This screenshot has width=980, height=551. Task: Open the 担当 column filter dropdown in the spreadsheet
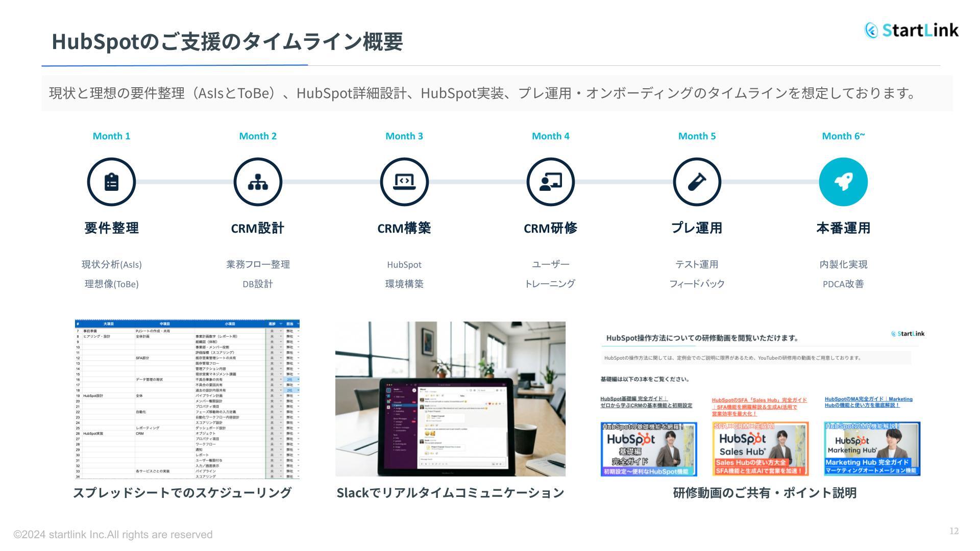click(298, 323)
